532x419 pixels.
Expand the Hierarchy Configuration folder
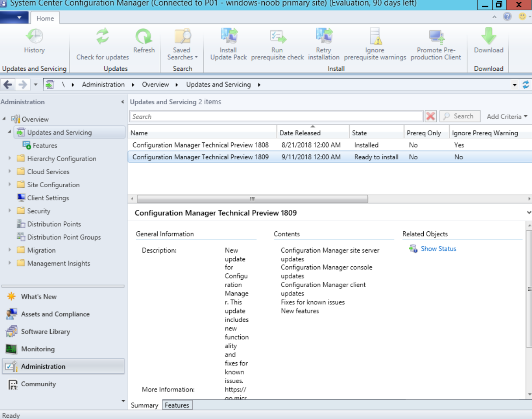pos(10,158)
